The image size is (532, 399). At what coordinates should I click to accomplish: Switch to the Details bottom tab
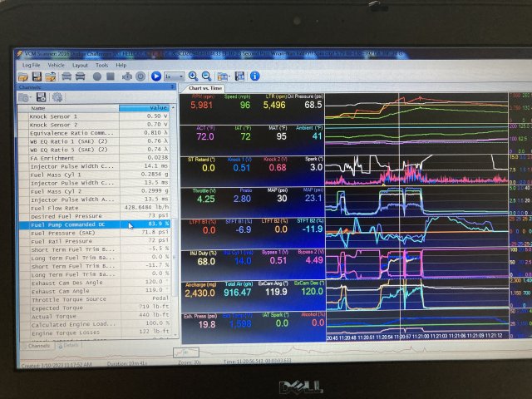69,346
